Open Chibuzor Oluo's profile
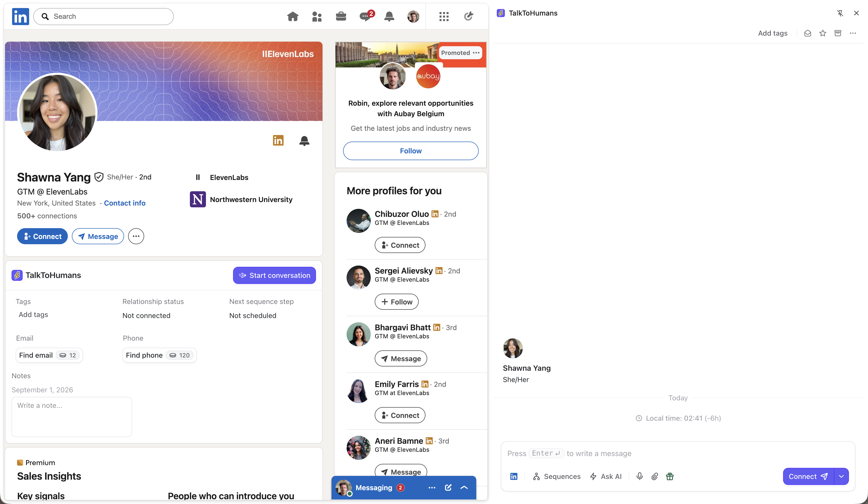 click(402, 214)
